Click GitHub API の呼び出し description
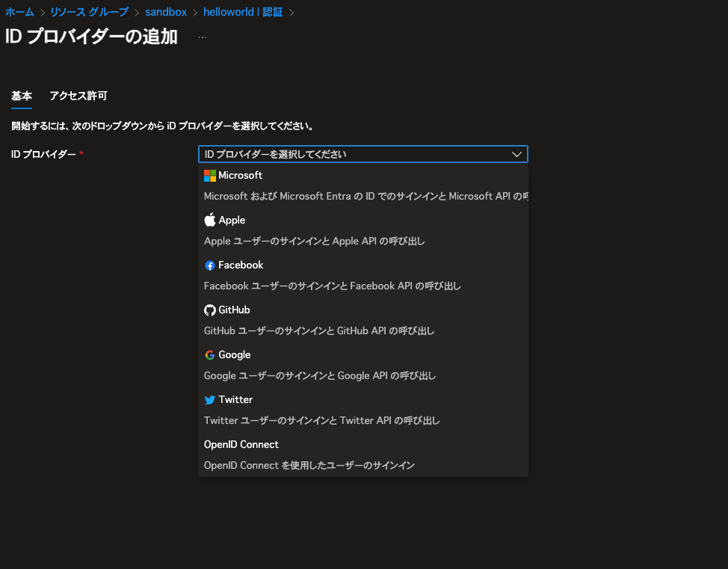 [319, 330]
